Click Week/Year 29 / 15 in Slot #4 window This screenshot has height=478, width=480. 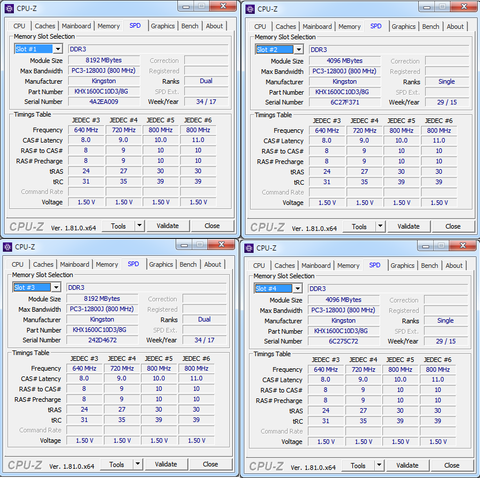coord(445,341)
